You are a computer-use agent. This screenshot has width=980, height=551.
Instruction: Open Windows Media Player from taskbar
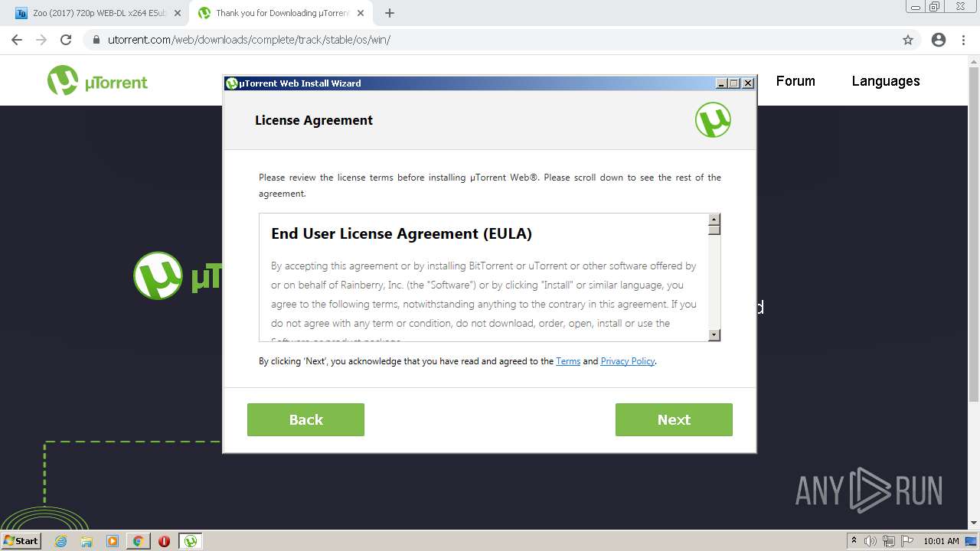pyautogui.click(x=113, y=541)
